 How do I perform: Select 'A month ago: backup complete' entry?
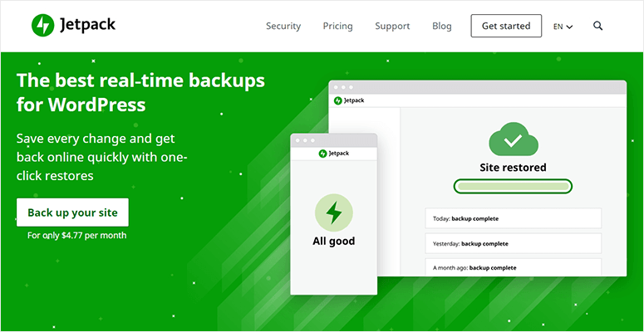pyautogui.click(x=513, y=267)
